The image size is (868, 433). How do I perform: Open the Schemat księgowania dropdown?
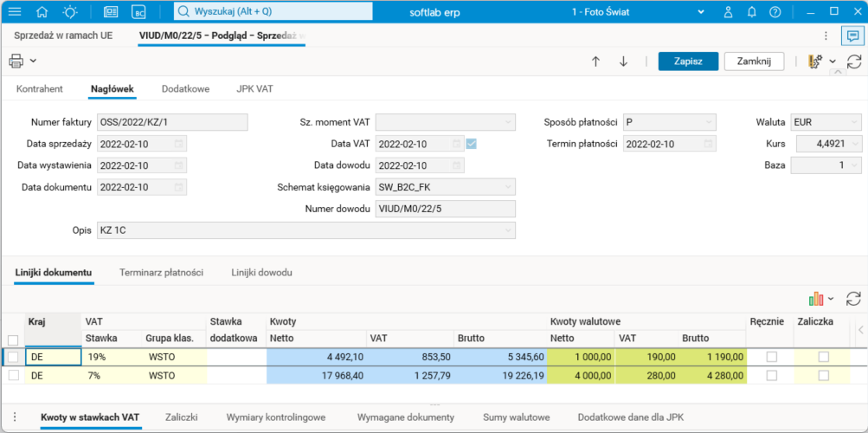pyautogui.click(x=508, y=187)
